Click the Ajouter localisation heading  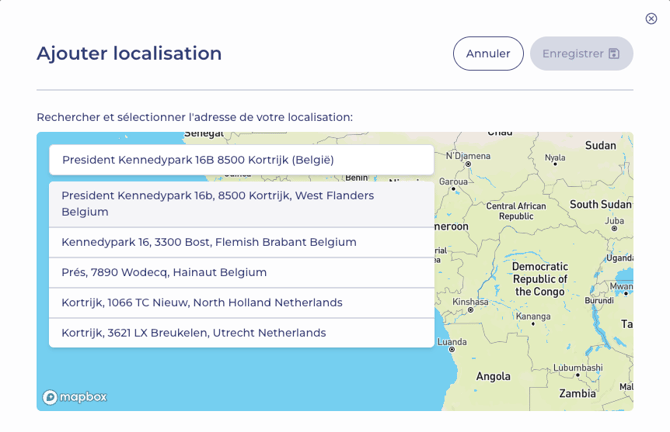point(129,53)
